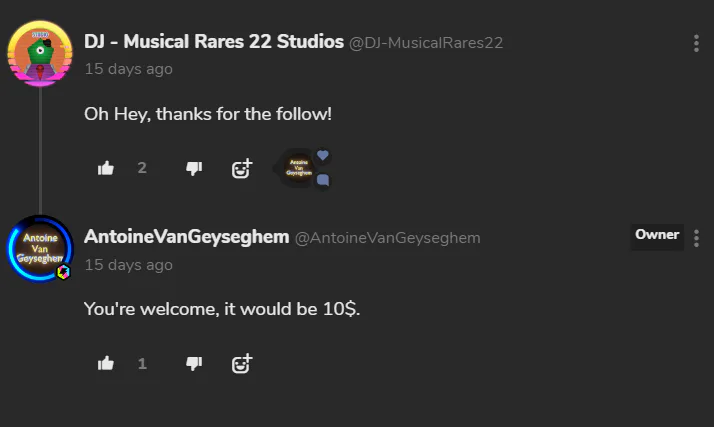Viewport: 714px width, 427px height.
Task: Like AntoineVanGeyseghem's reply
Action: pyautogui.click(x=106, y=363)
